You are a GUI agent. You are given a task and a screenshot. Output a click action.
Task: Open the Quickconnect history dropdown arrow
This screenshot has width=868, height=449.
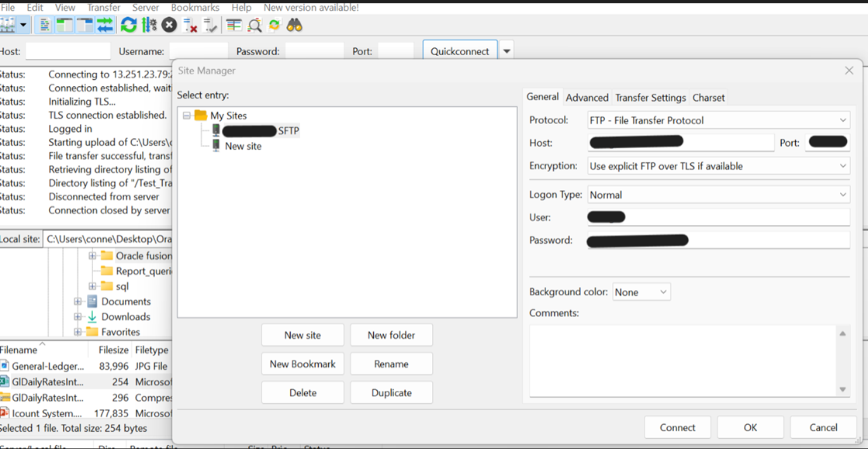[x=507, y=51]
